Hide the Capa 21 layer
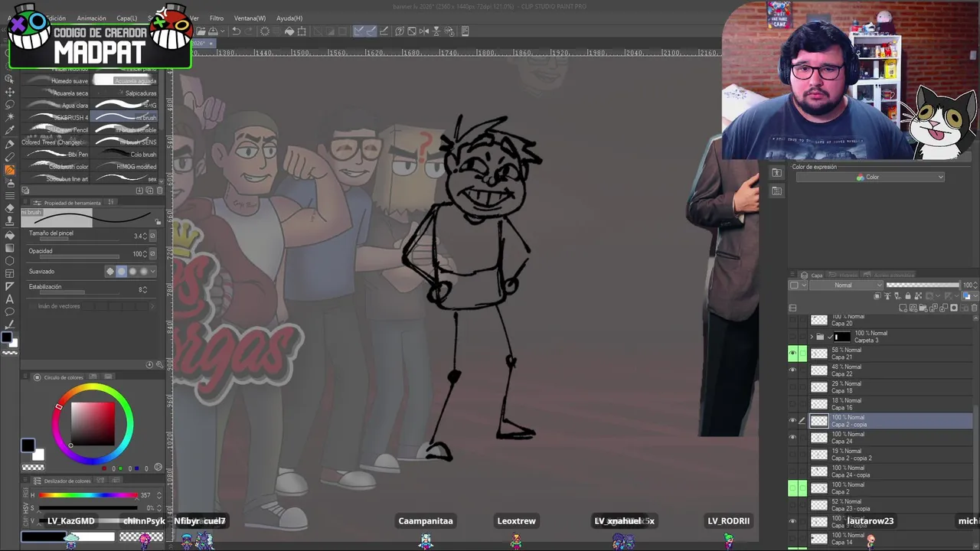This screenshot has width=980, height=551. 793,353
